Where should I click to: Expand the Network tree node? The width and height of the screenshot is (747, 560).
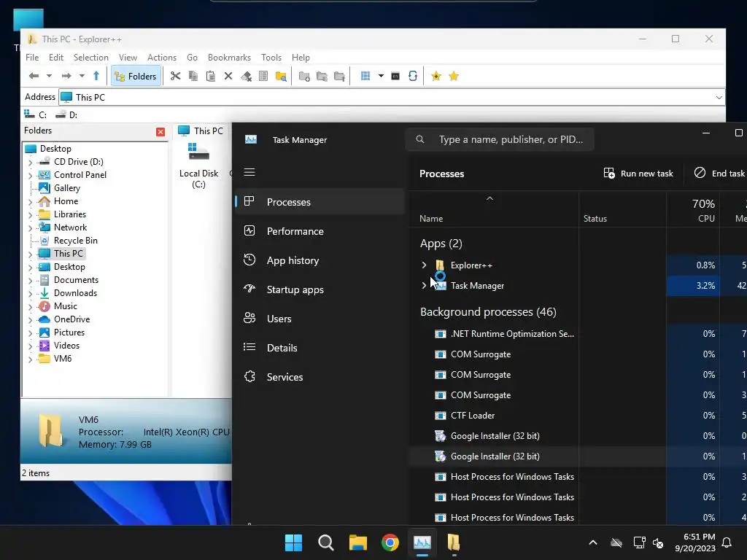tap(31, 228)
